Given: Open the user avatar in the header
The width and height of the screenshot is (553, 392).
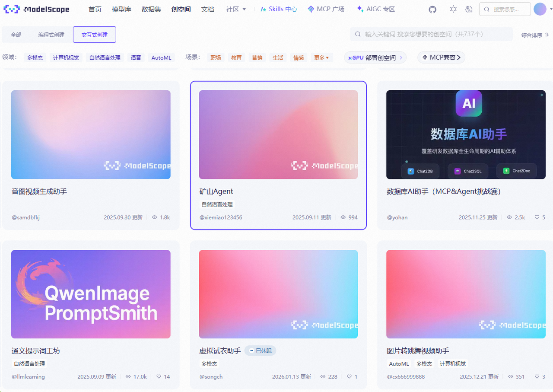Looking at the screenshot, I should [540, 9].
